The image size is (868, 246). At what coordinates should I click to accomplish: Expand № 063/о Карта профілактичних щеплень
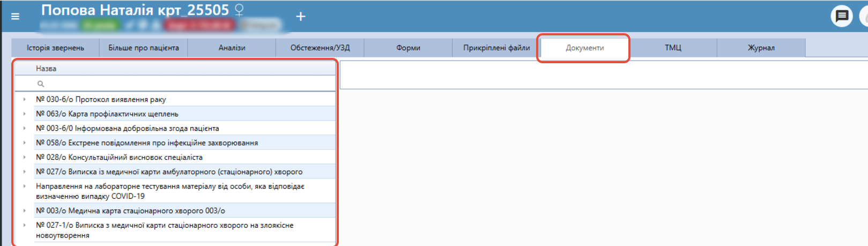click(x=24, y=114)
